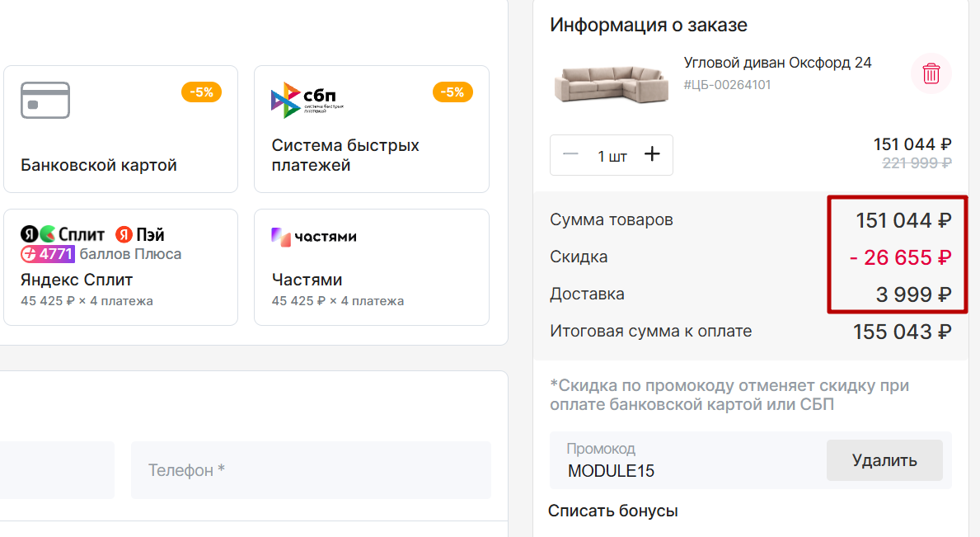The image size is (980, 537).
Task: Focus the "Телефон" input field
Action: point(311,470)
